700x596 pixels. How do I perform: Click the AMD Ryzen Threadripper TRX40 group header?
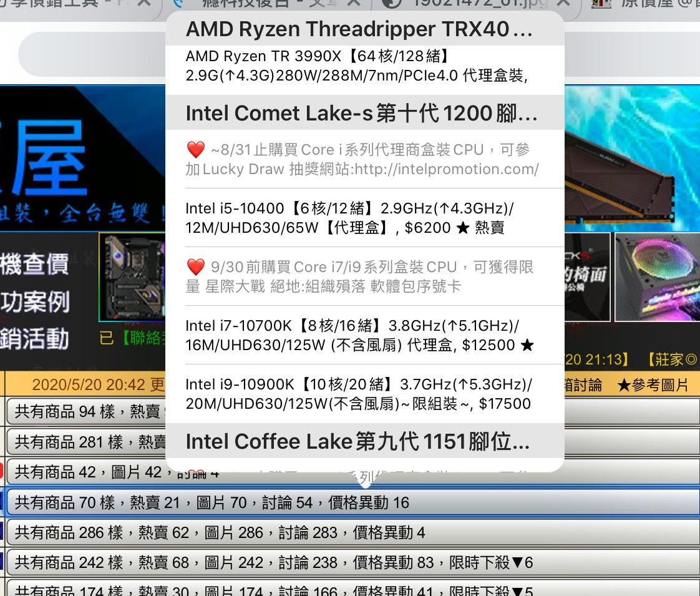pos(365,29)
